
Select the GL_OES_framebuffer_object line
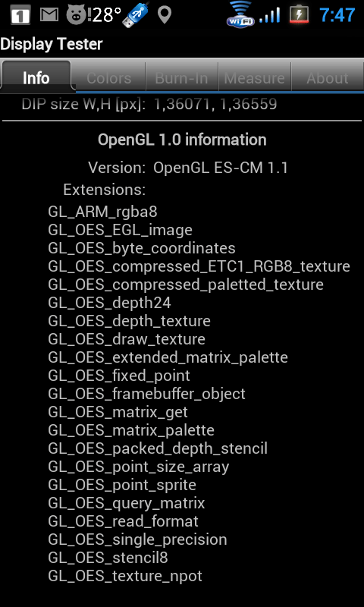pyautogui.click(x=146, y=394)
